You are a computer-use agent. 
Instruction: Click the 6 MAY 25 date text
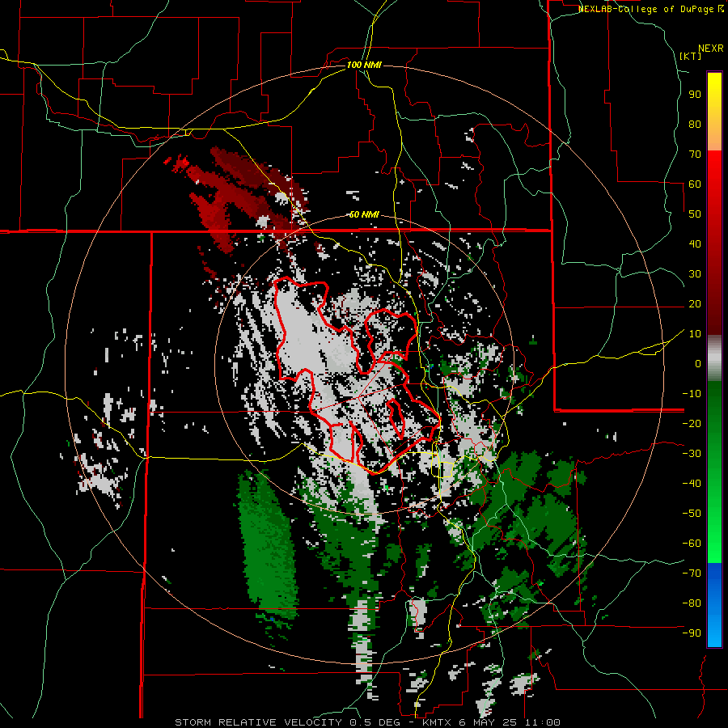point(489,722)
